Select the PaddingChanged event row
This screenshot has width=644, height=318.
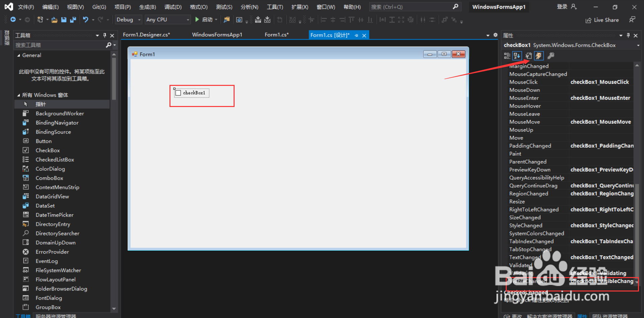(571, 146)
